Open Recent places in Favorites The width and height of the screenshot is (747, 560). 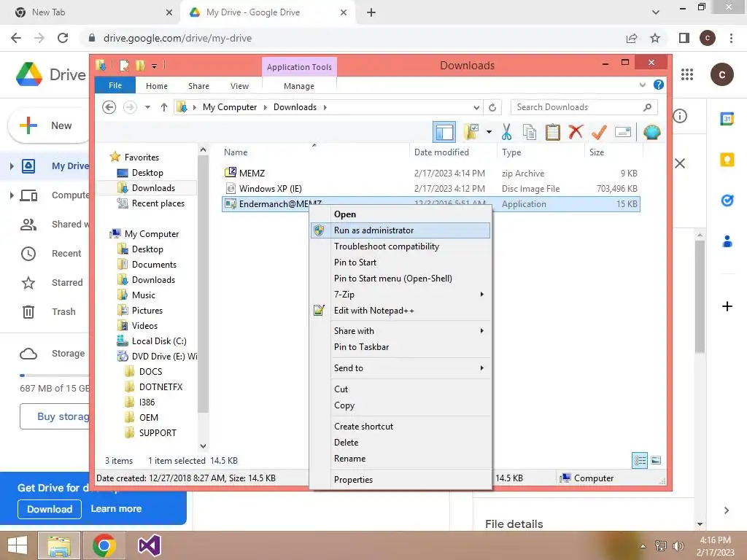click(151, 203)
